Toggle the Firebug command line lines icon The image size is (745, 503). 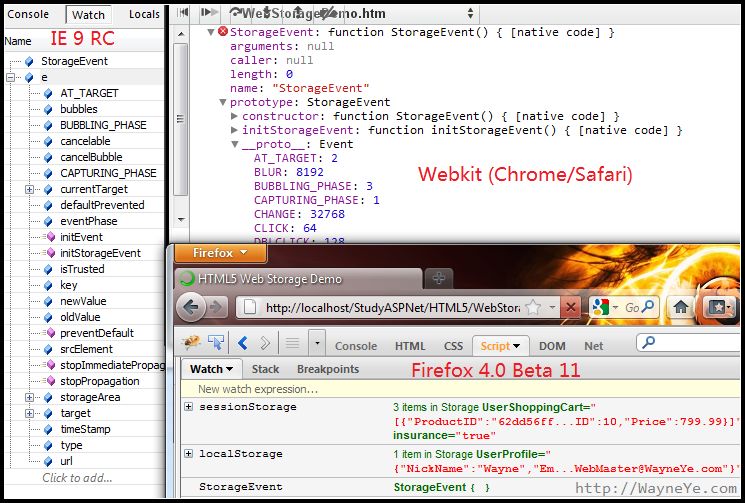tap(292, 343)
